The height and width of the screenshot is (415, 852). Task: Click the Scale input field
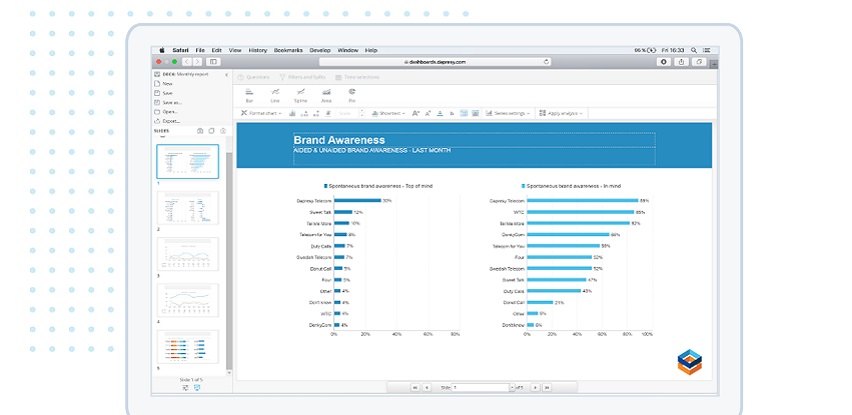346,113
